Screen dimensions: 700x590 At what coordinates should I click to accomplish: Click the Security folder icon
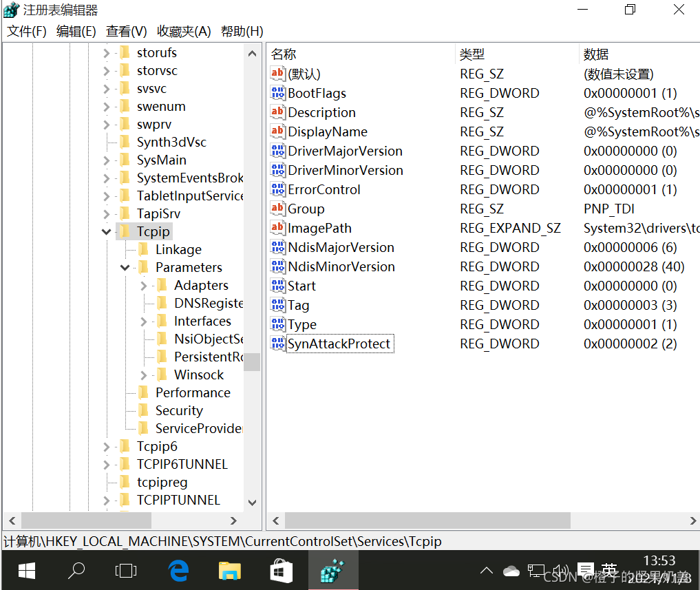(143, 410)
